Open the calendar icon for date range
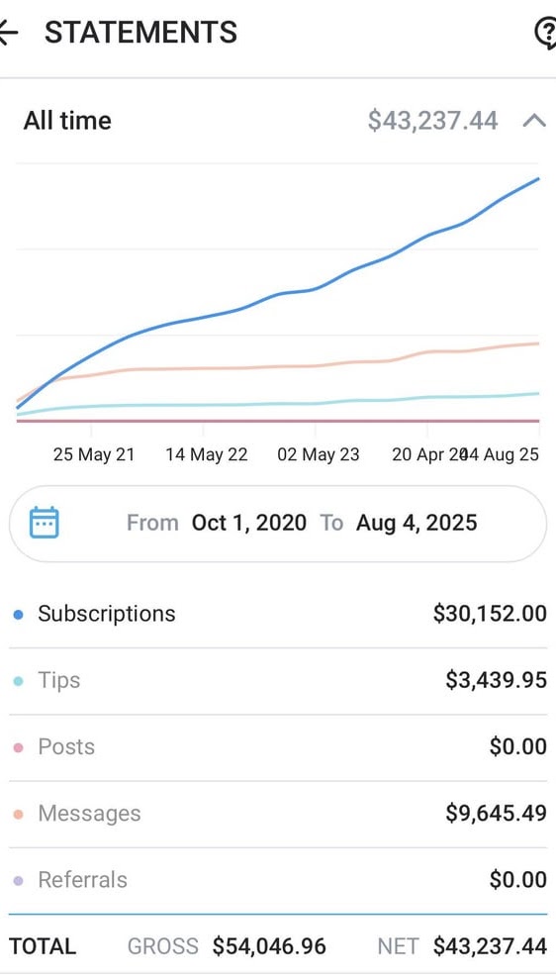The width and height of the screenshot is (556, 980). click(x=45, y=523)
